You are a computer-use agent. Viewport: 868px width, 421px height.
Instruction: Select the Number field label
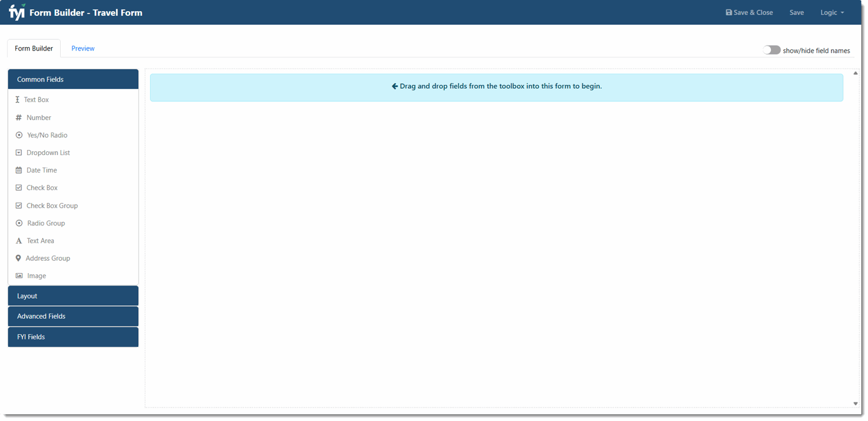pyautogui.click(x=39, y=117)
